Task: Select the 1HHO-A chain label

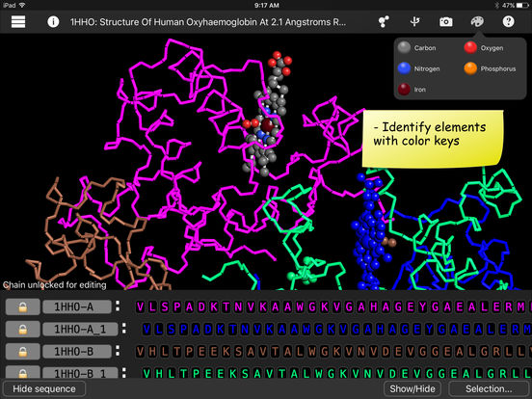Action: tap(77, 306)
